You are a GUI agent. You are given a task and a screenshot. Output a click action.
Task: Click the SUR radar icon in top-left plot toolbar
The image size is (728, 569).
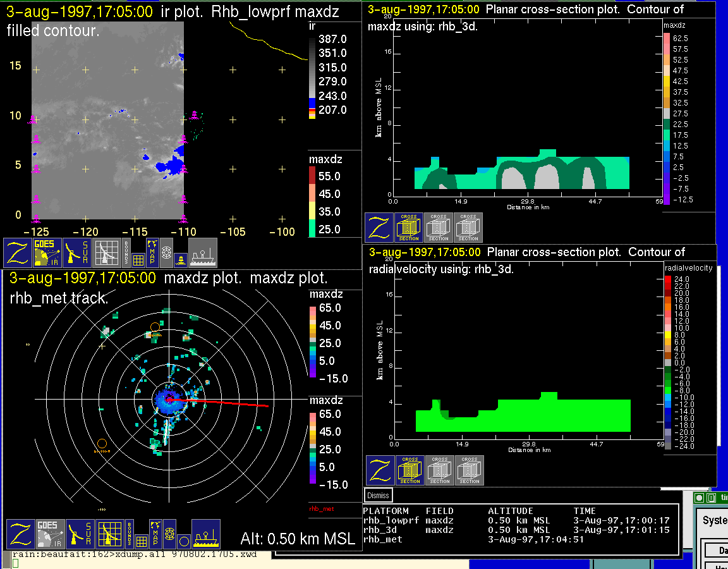click(77, 253)
